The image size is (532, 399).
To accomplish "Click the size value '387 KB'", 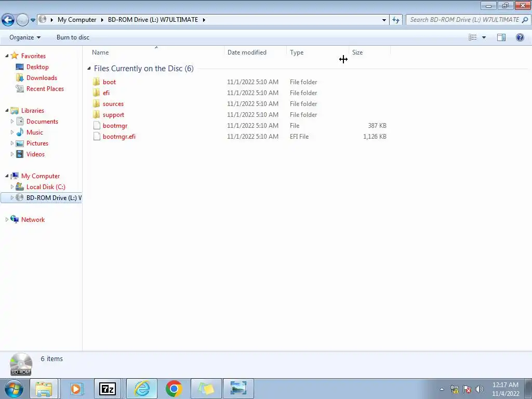I will pos(377,126).
